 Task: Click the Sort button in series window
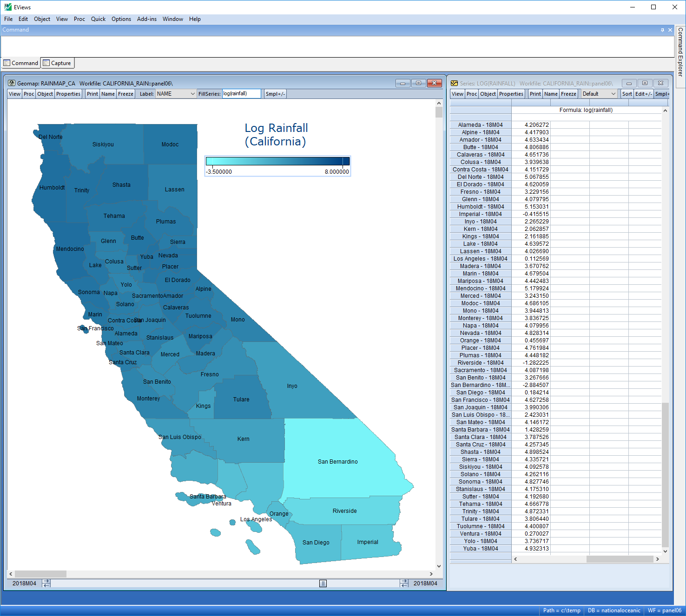pos(627,94)
